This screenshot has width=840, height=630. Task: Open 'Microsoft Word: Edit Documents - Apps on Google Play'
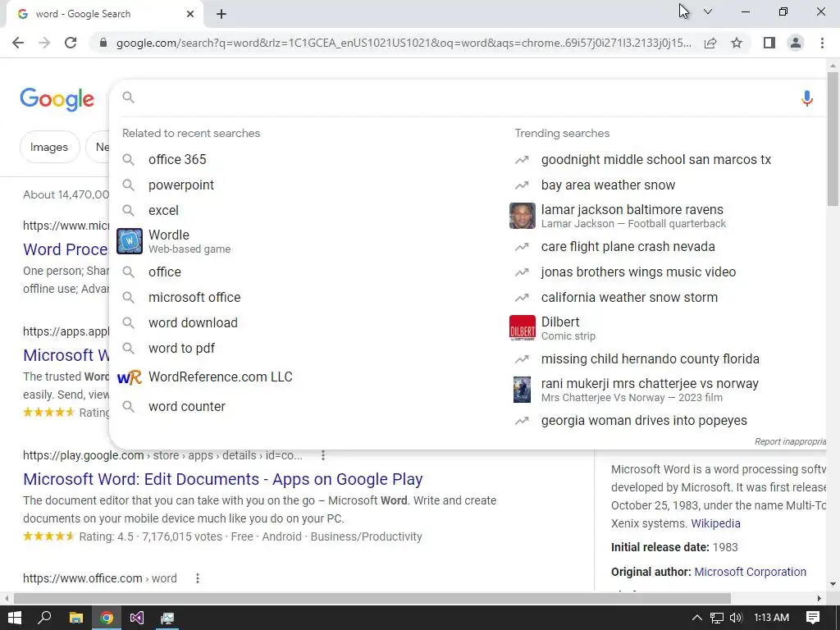223,479
